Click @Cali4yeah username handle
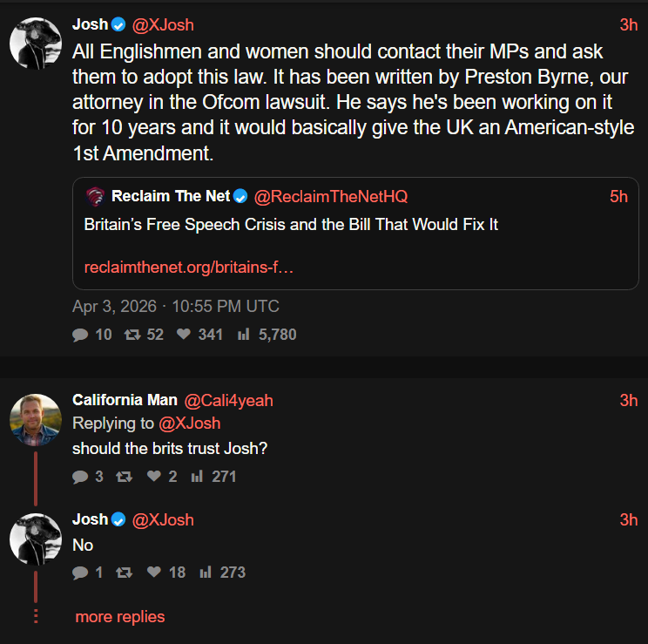 (228, 400)
